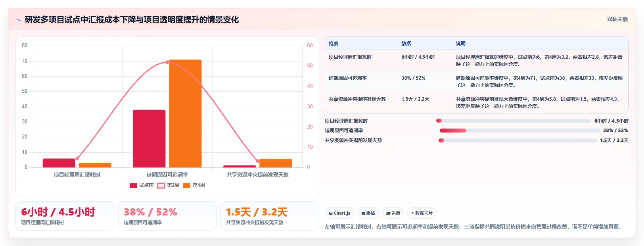Click the red 试点前 bar for 项目经理周汇报耗时

(x=59, y=163)
